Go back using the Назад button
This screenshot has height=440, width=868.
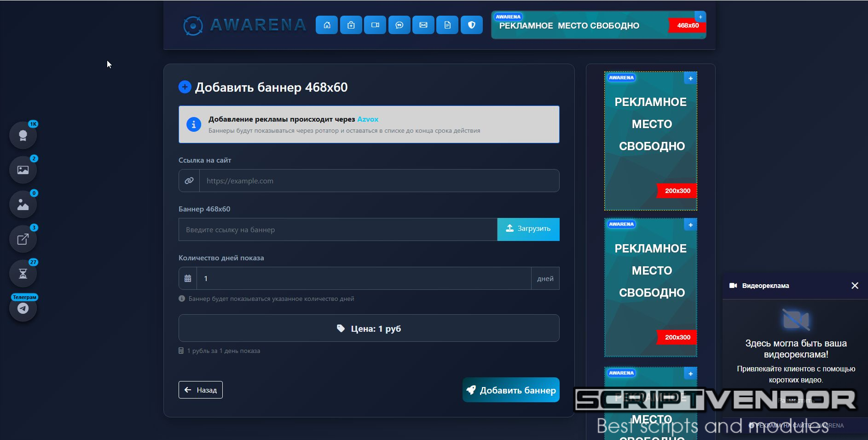coord(201,390)
